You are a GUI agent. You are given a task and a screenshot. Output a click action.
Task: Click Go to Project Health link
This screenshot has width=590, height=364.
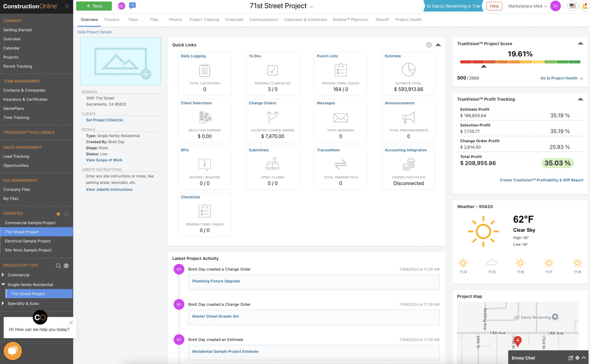pyautogui.click(x=559, y=78)
